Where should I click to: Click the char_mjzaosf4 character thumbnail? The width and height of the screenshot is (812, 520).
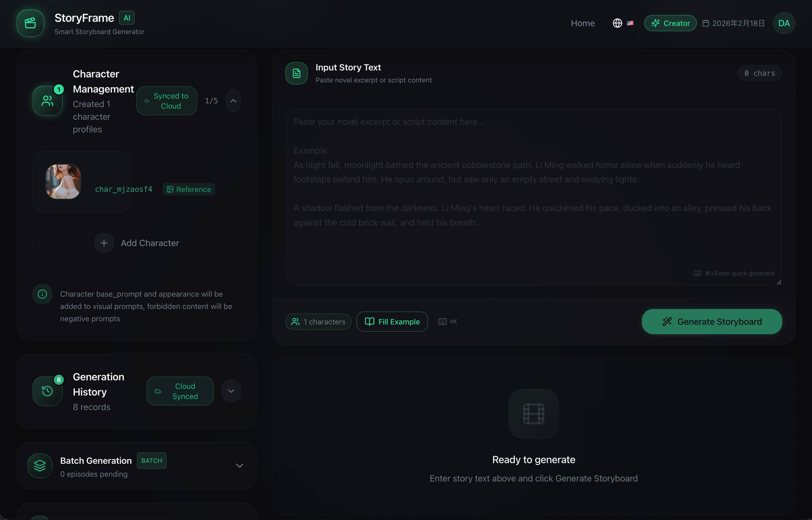point(63,182)
